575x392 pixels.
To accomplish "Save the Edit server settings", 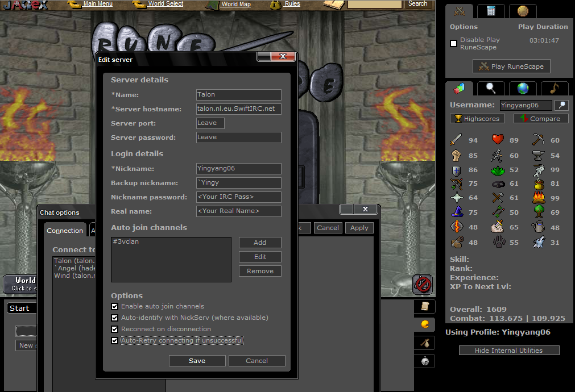I will coord(197,361).
